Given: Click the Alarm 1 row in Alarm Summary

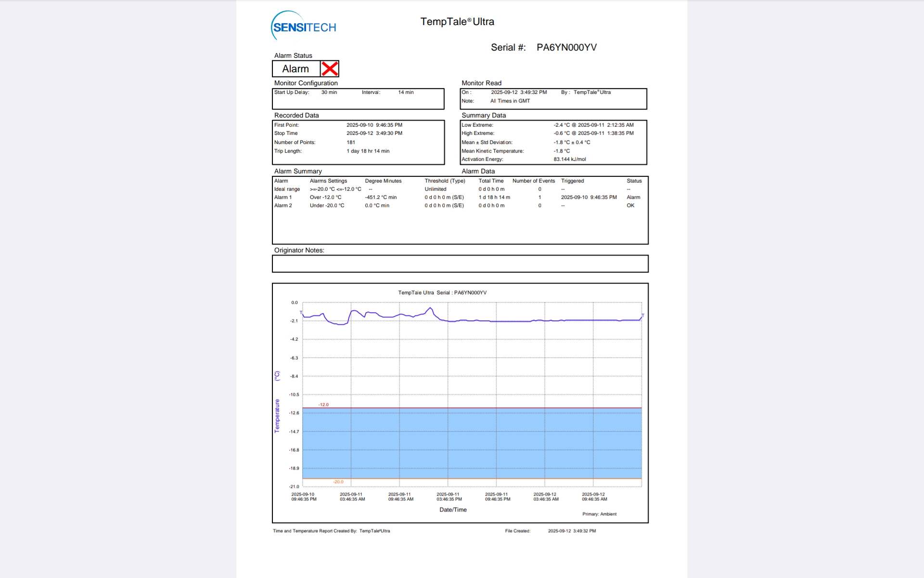Looking at the screenshot, I should click(283, 197).
